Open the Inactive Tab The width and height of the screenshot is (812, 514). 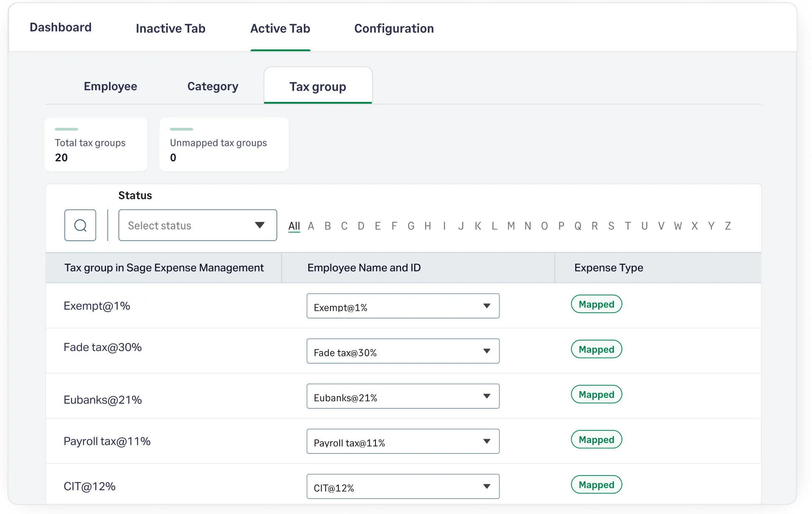(170, 28)
